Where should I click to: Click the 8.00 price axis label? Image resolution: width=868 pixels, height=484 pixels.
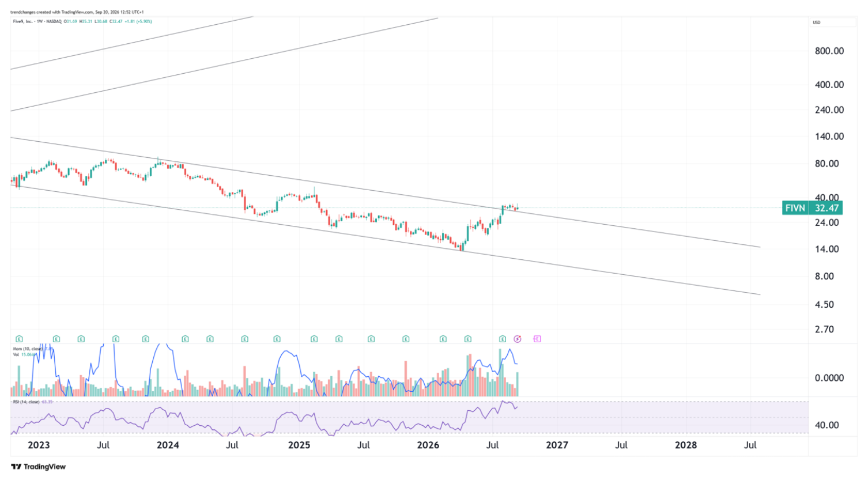824,277
